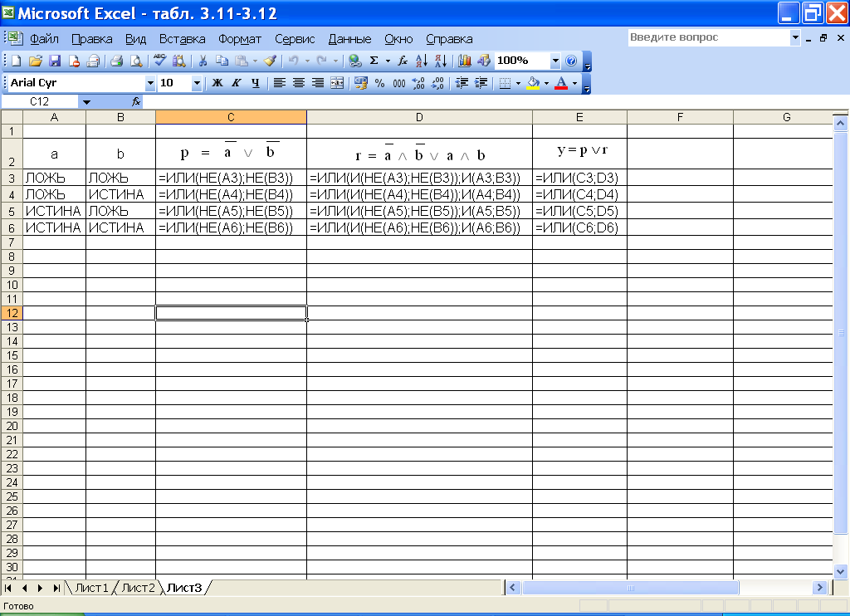Screen dimensions: 850x616
Task: Select cell =ИЛИ(НЕ(A5);НЕ(B5))
Action: (x=231, y=211)
